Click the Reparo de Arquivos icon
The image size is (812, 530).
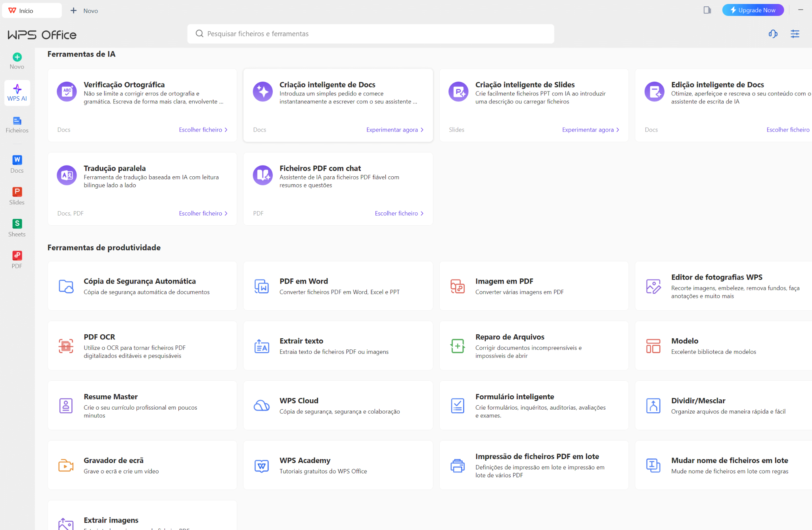[458, 346]
